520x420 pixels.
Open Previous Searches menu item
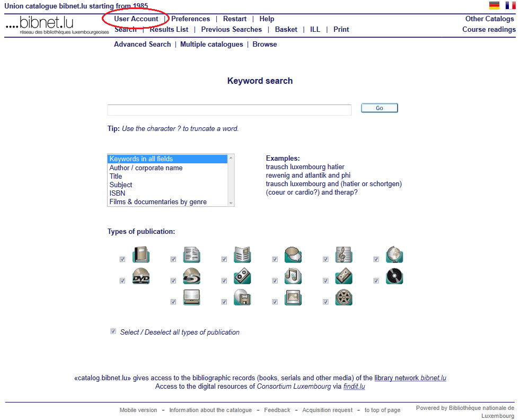tap(232, 30)
